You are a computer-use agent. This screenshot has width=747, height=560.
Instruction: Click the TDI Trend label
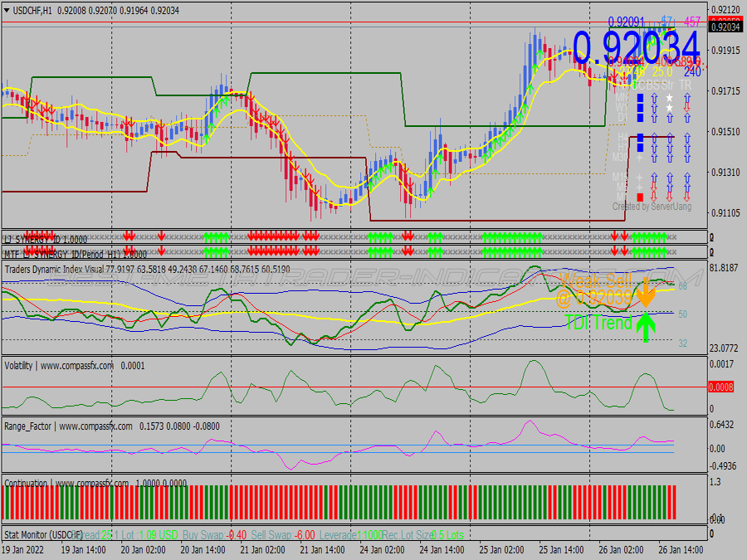pos(598,323)
